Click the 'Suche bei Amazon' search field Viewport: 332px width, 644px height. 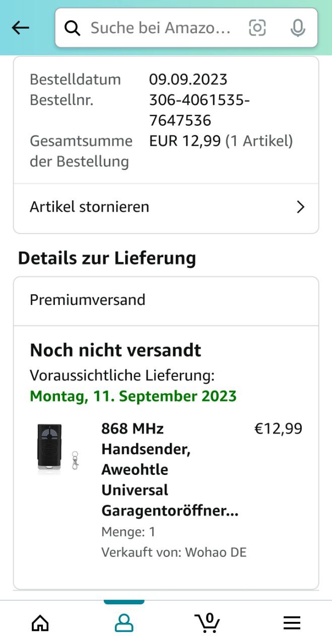coord(160,28)
